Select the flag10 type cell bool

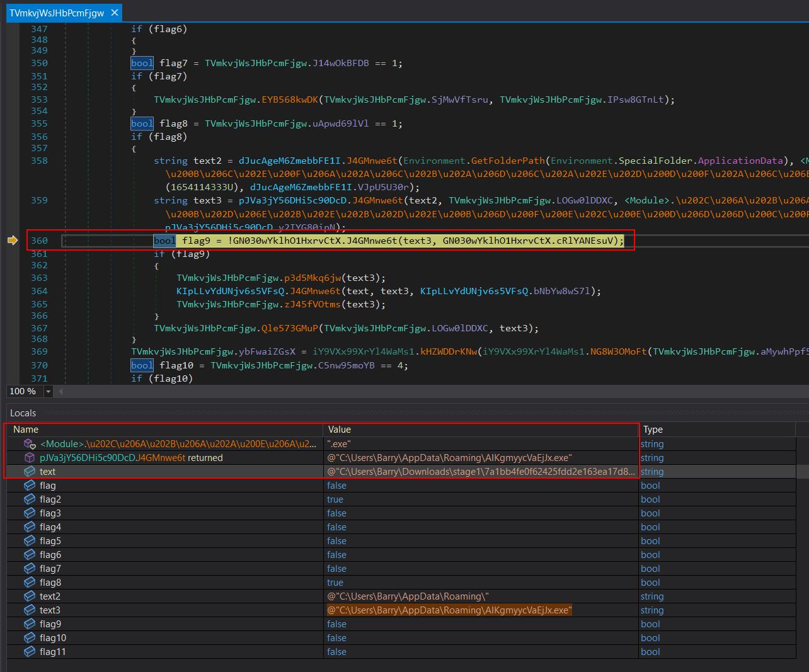[x=717, y=638]
